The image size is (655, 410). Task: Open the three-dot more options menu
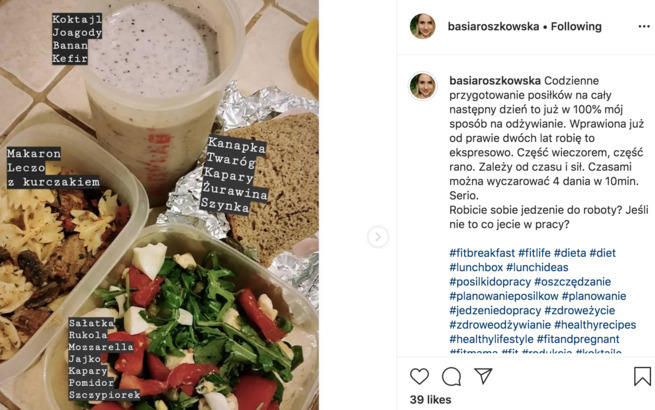pos(644,27)
